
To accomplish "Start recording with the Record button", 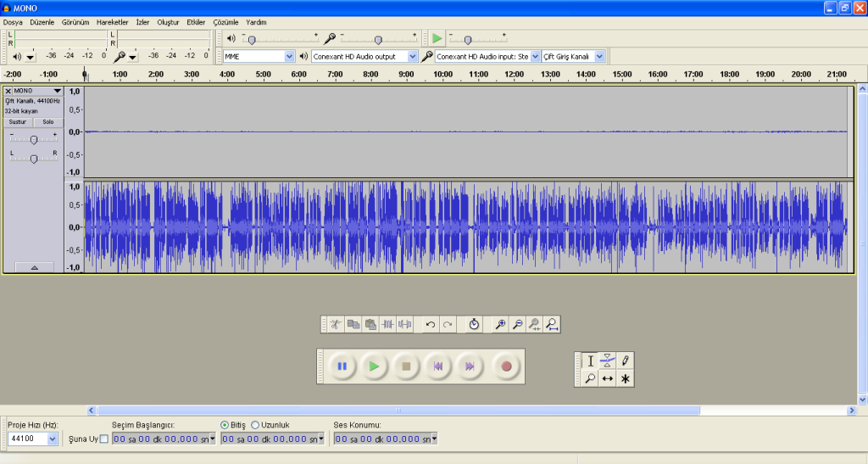I will tap(506, 366).
